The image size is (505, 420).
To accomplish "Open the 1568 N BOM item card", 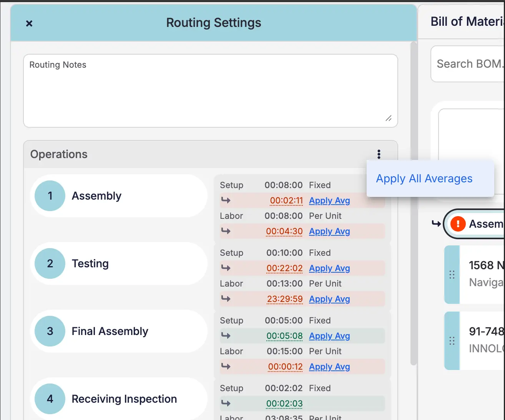I will coord(475,275).
